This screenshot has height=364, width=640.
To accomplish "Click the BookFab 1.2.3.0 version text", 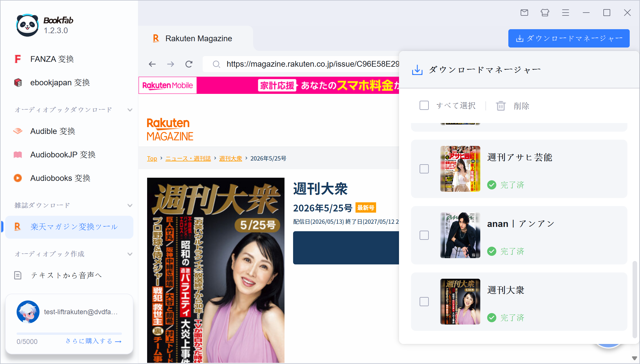I will [56, 31].
